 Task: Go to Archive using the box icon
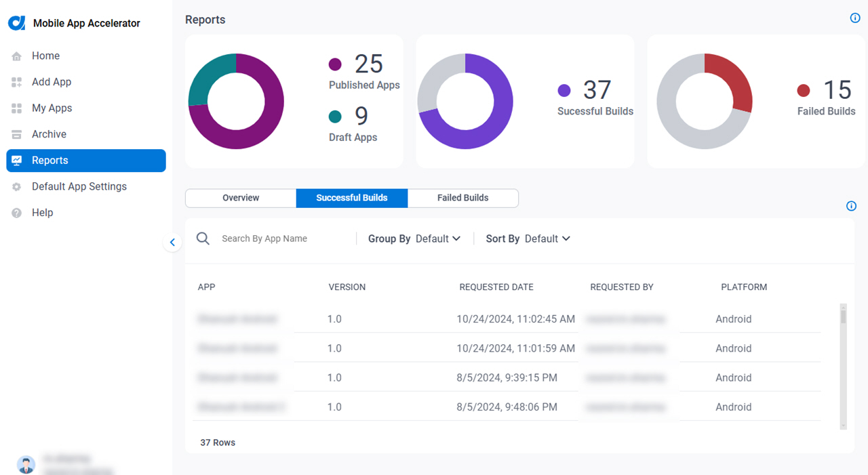17,134
